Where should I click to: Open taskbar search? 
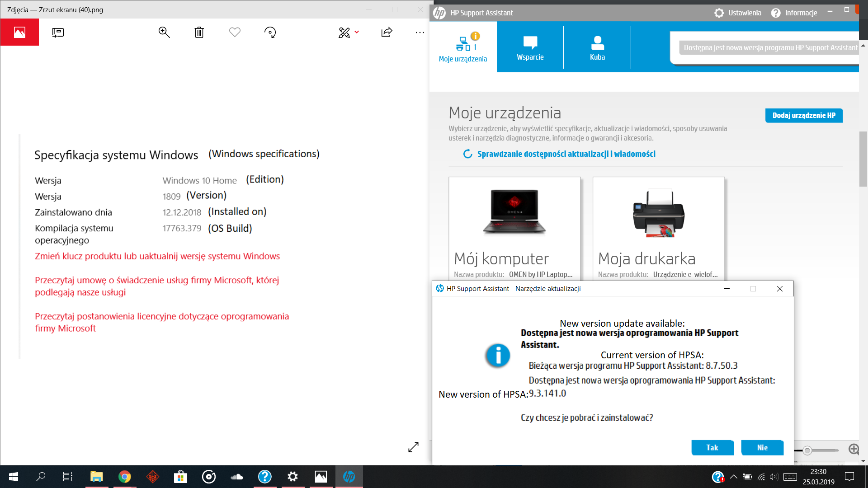click(x=41, y=477)
